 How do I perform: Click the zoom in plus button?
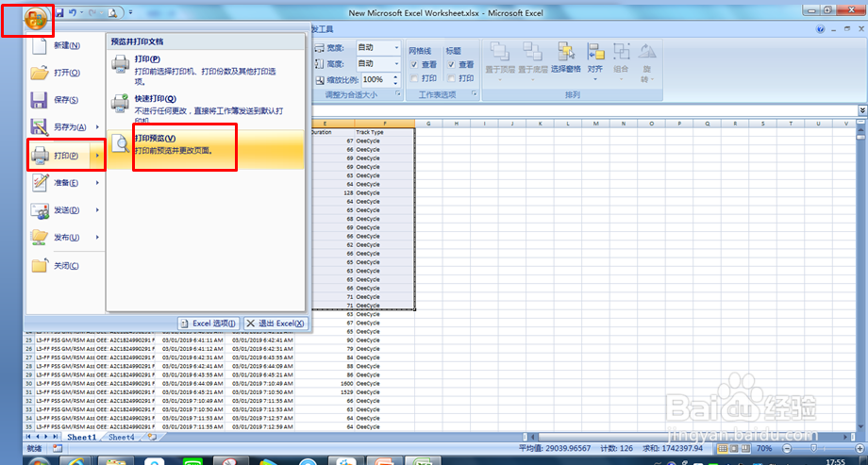coord(858,448)
